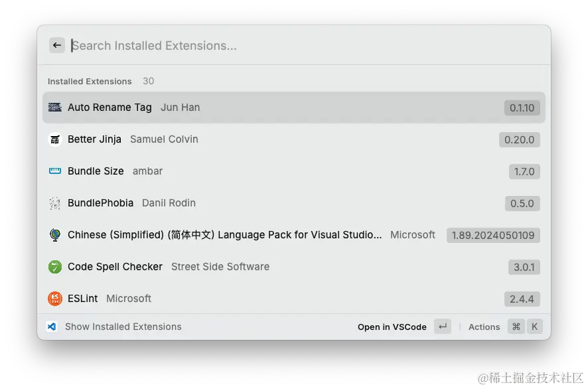
Task: Click version badge 1.89.2024050109
Action: tap(493, 235)
